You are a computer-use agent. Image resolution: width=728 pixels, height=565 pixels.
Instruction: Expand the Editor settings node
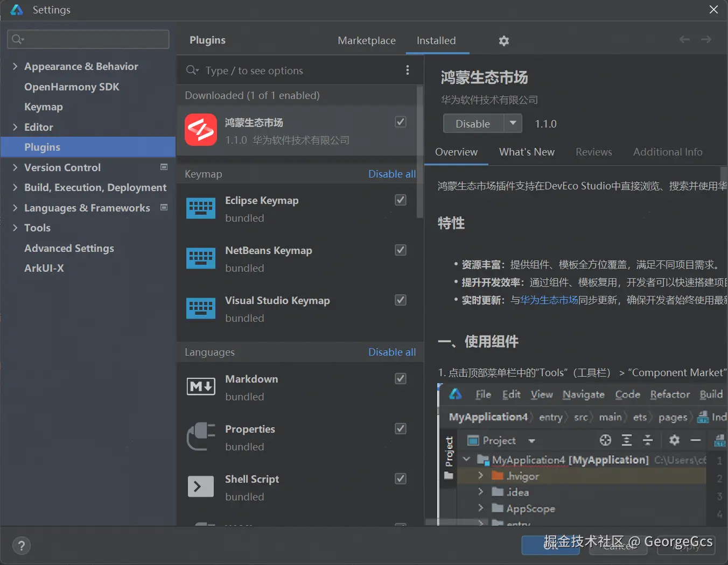coord(15,127)
